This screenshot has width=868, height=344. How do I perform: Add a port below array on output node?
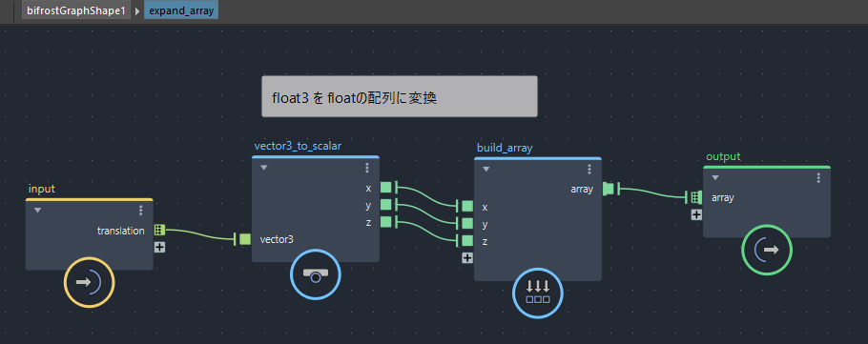pyautogui.click(x=696, y=214)
